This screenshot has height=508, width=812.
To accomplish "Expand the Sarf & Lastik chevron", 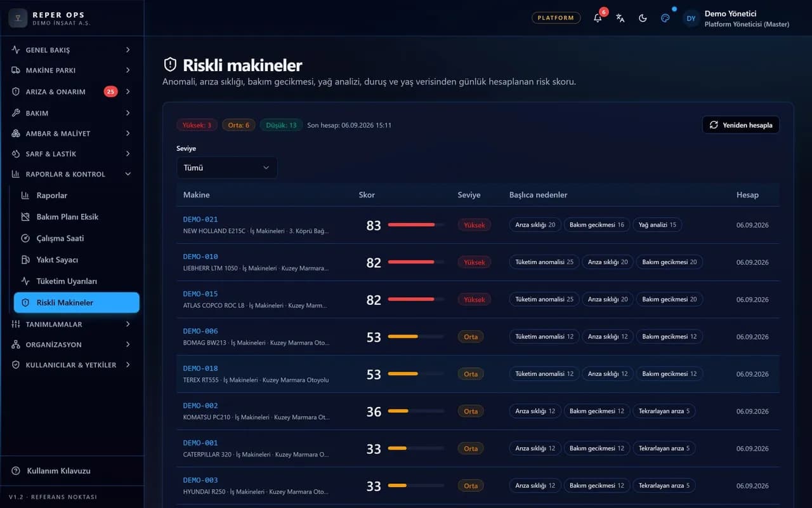I will click(x=128, y=154).
